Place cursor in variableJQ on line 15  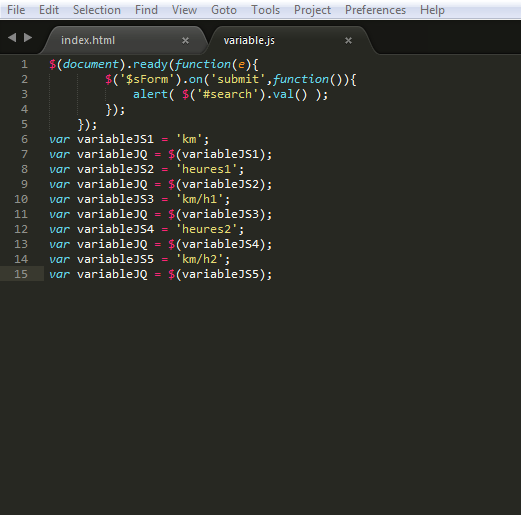(112, 274)
